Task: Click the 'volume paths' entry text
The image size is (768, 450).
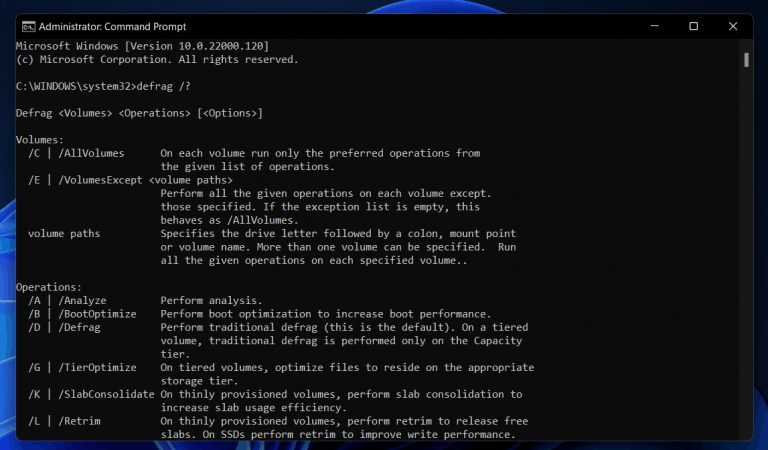Action: point(65,233)
